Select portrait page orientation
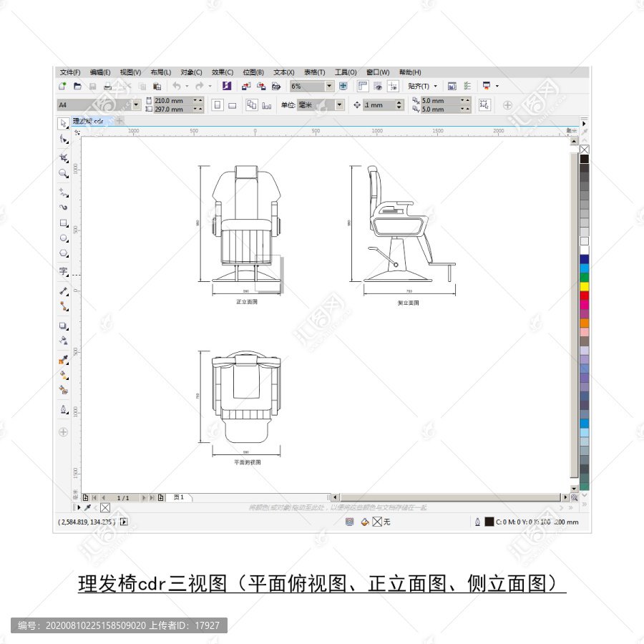This screenshot has width=644, height=644. (x=218, y=105)
